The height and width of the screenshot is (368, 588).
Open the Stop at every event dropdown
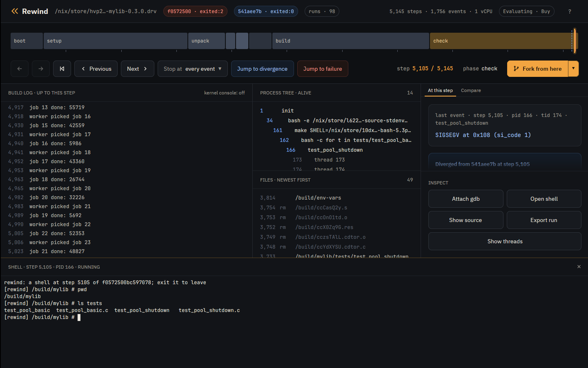click(193, 69)
